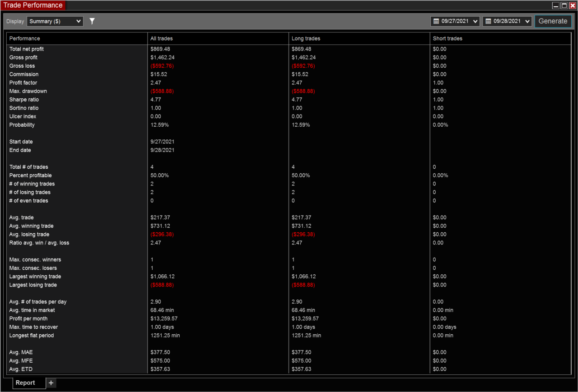Screen dimensions: 578x392
Task: Select the Profit factor row label
Action: coord(23,83)
